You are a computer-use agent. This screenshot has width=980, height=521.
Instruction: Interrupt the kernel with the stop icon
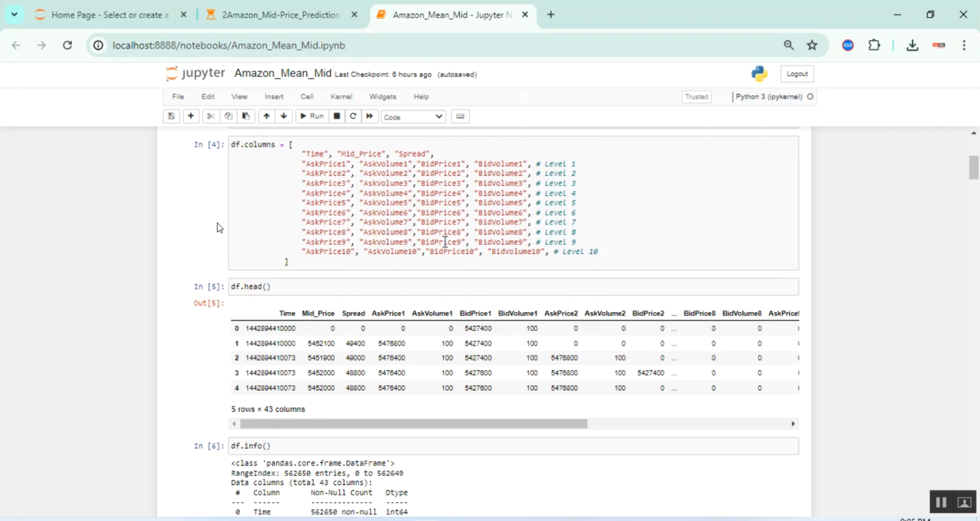coord(337,116)
